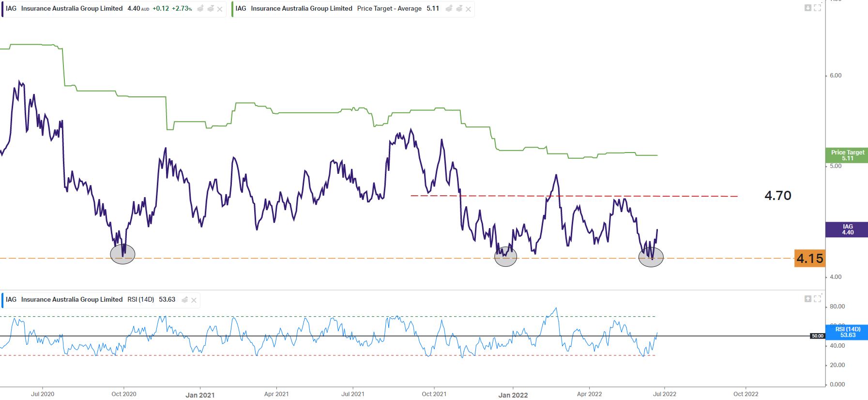Download the RSI chart panel
The image size is (868, 400).
pyautogui.click(x=807, y=299)
